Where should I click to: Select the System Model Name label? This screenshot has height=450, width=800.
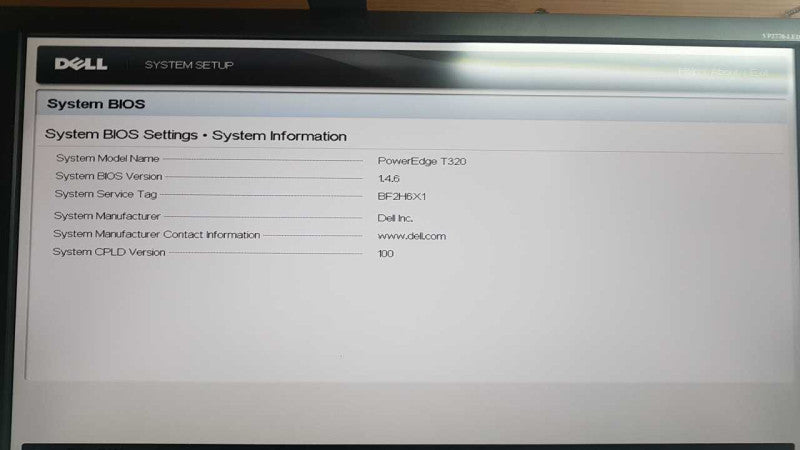point(108,159)
